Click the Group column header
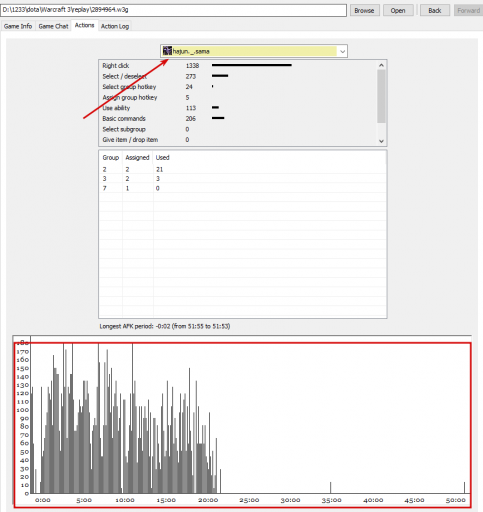Viewport: 483px width, 512px height. click(111, 157)
